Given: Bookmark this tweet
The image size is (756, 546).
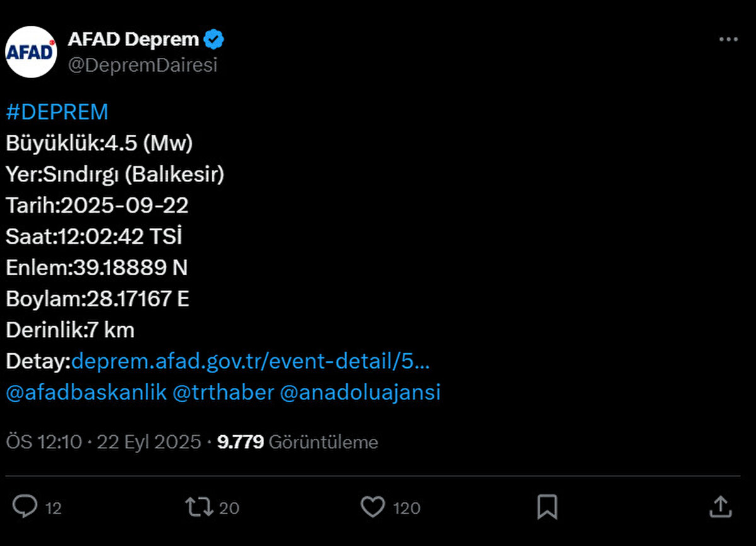Looking at the screenshot, I should 548,506.
